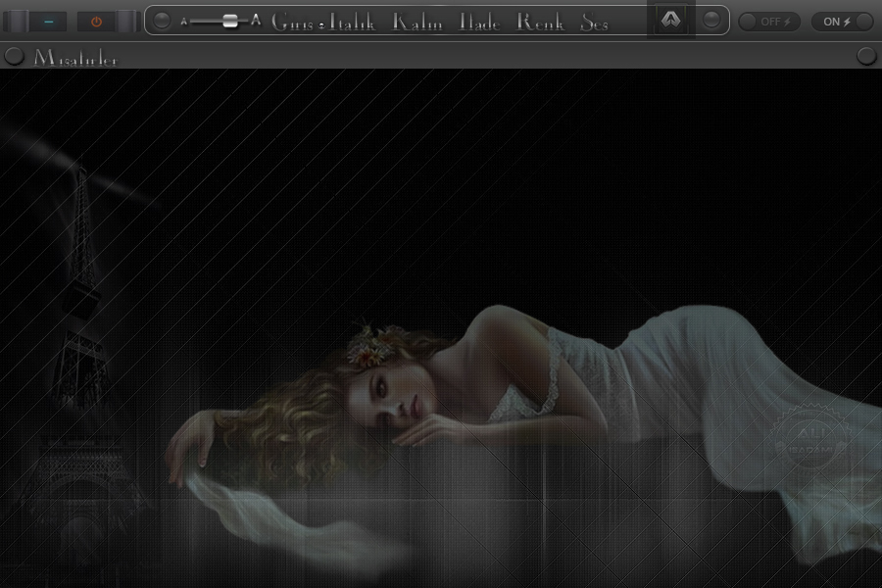
Task: Click the small 'A' decrease font icon
Action: click(184, 21)
